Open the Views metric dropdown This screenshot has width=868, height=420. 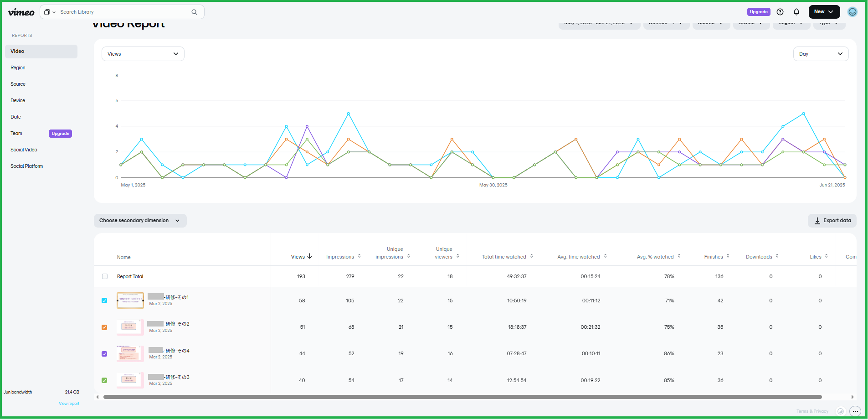pyautogui.click(x=143, y=54)
